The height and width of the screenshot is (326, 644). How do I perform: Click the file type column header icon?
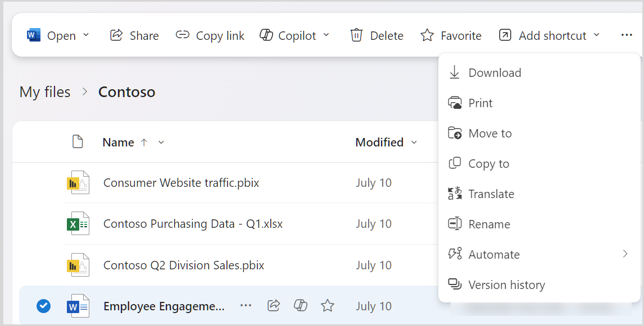point(78,142)
